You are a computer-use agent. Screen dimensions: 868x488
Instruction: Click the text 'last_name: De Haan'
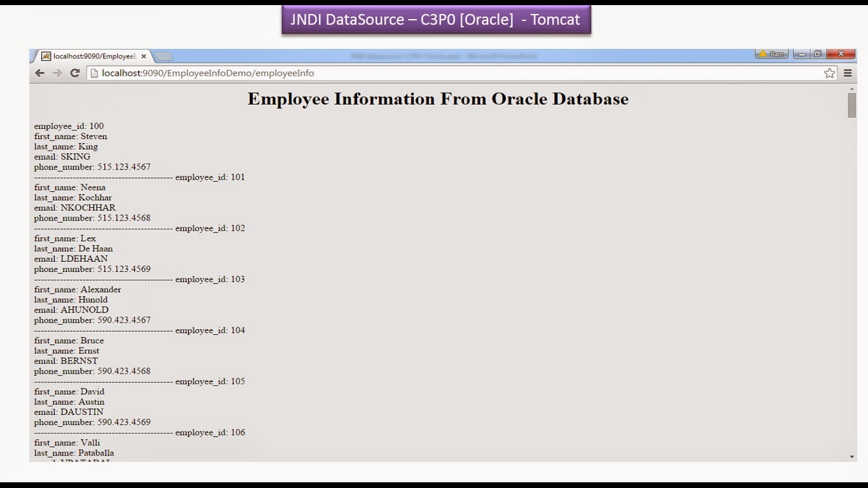pyautogui.click(x=73, y=248)
